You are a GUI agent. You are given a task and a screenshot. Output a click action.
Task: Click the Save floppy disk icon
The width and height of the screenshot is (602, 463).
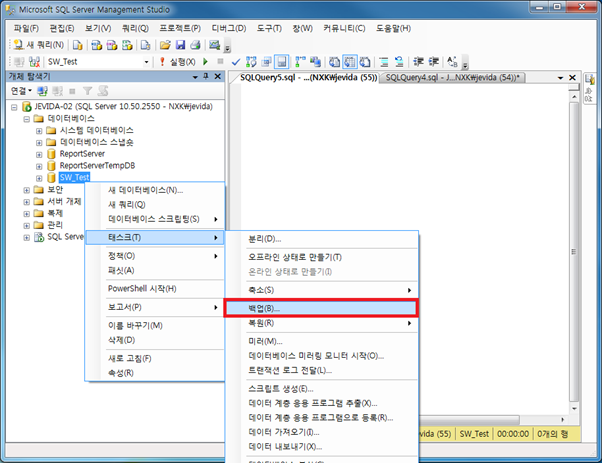[x=180, y=45]
